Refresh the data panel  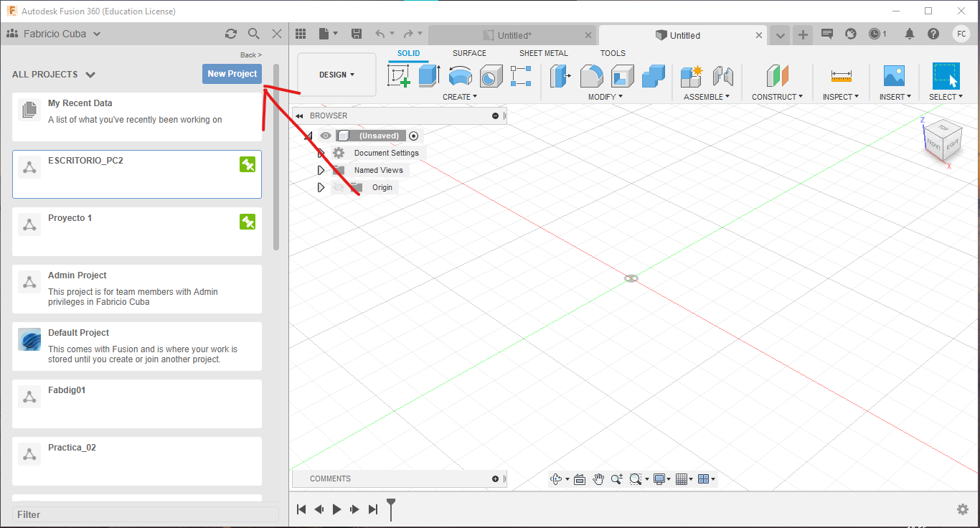230,34
